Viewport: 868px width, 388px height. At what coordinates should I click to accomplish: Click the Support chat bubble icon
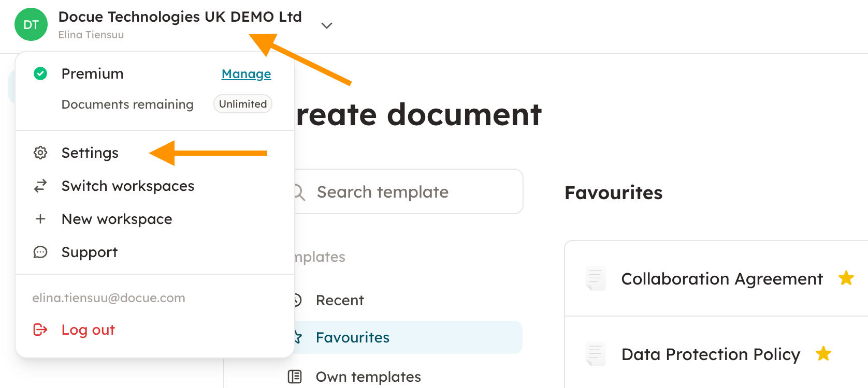click(x=40, y=252)
